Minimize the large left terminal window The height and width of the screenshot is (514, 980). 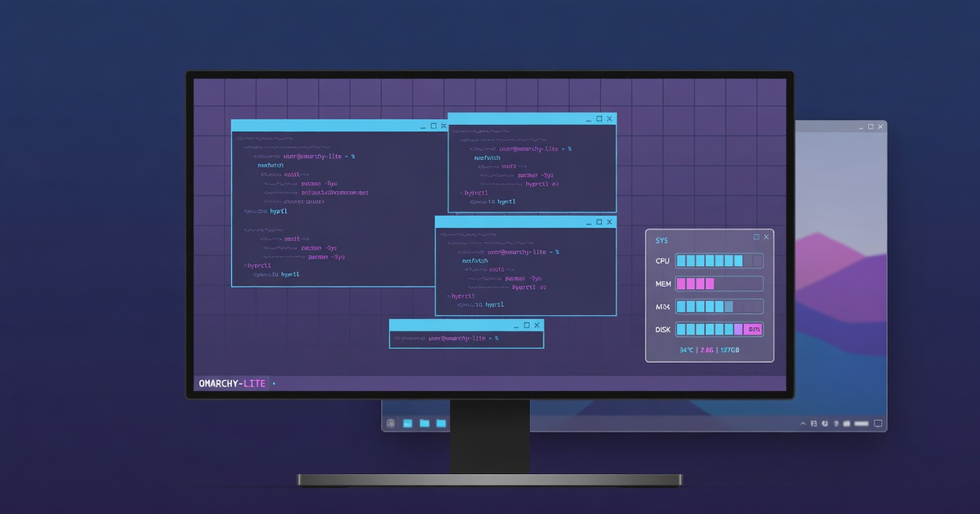(x=421, y=126)
